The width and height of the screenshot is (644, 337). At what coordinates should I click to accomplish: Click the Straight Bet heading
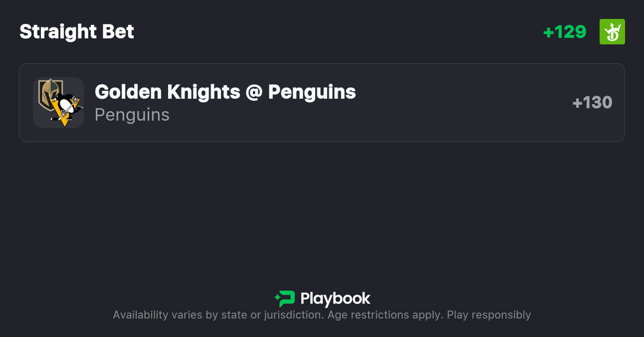[x=77, y=32]
